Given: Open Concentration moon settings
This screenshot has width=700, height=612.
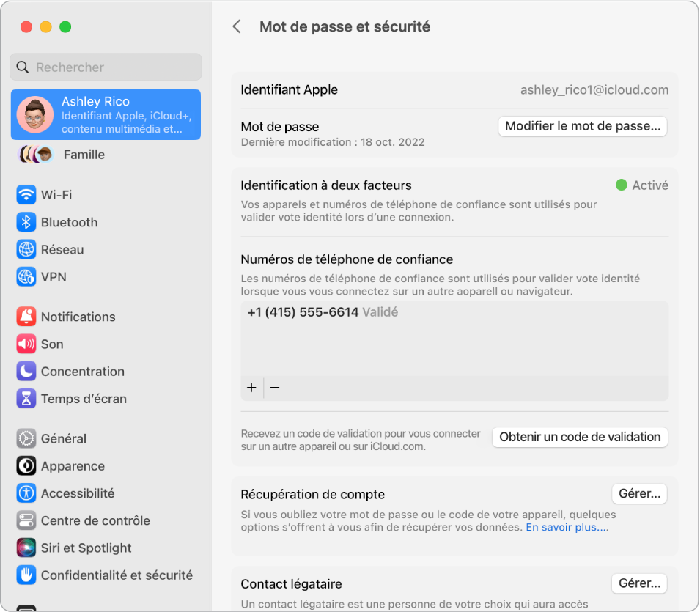Looking at the screenshot, I should (x=26, y=371).
